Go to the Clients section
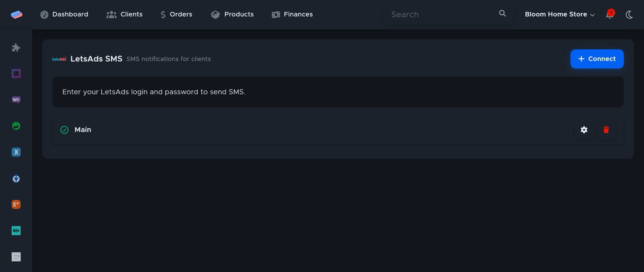Screen dimensions: 644x272 click(124, 15)
